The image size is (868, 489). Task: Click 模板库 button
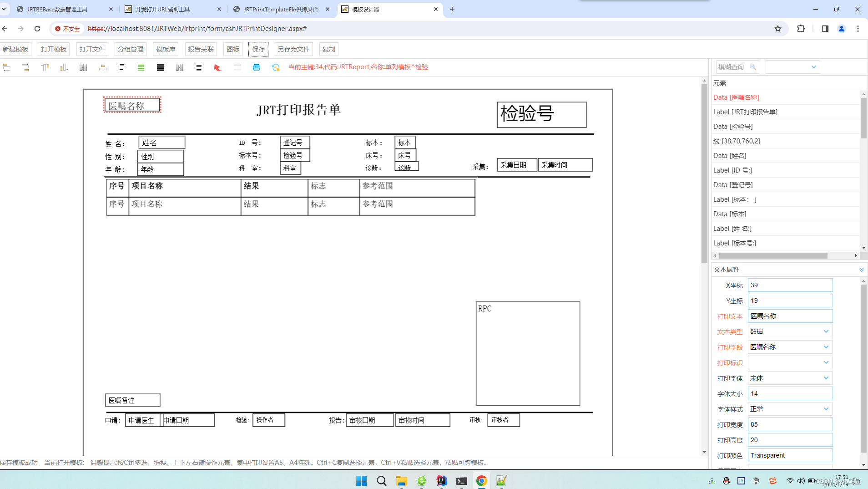166,49
